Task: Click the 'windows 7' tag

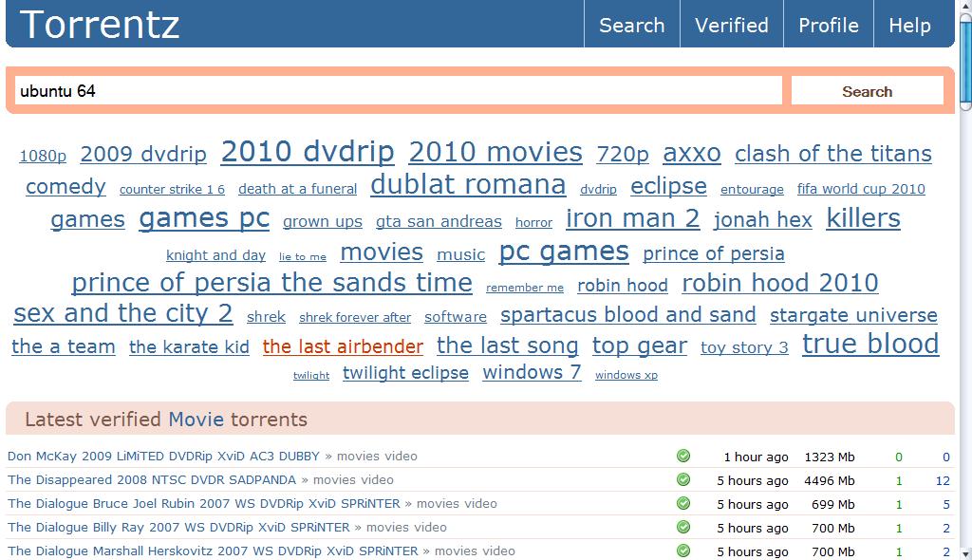Action: click(x=532, y=372)
